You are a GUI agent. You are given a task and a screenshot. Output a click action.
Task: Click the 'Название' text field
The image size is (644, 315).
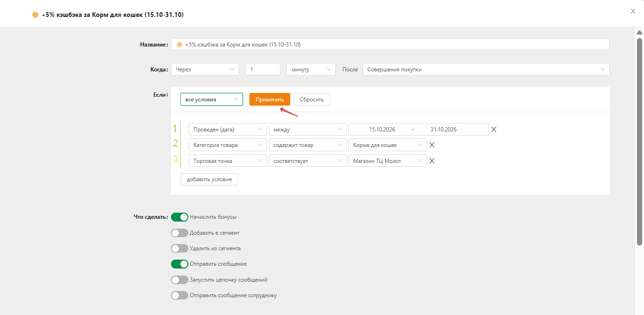(x=390, y=44)
